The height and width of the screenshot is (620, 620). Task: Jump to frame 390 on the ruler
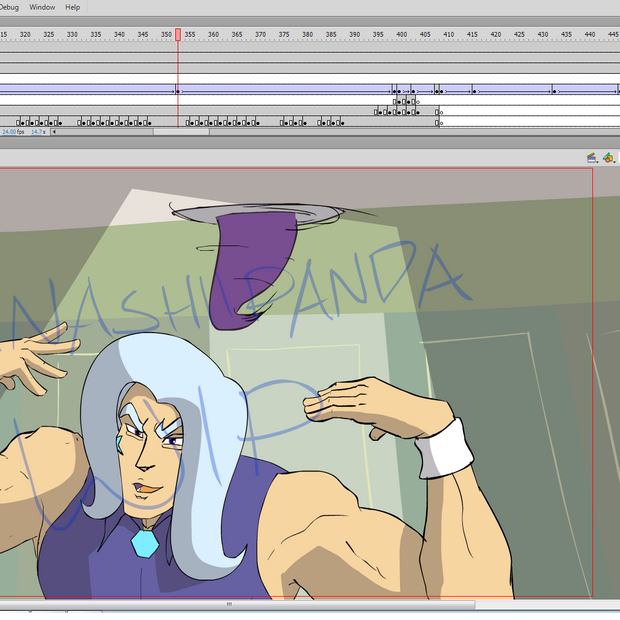354,34
